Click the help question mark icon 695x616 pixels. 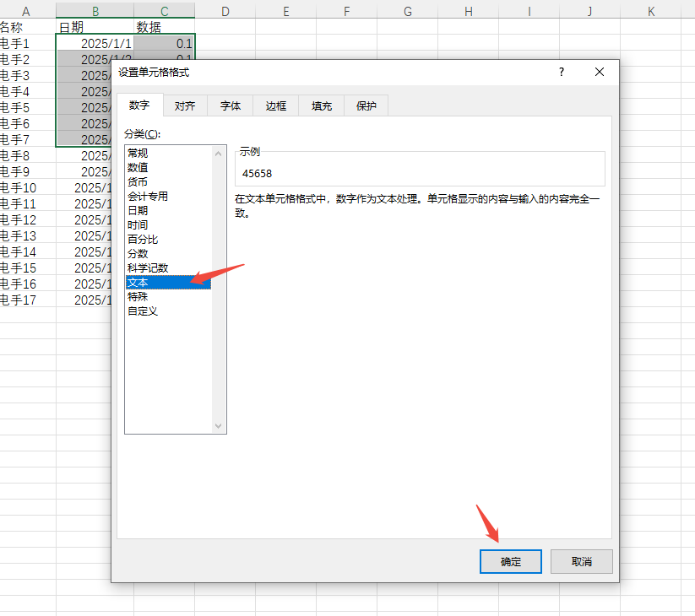tap(561, 73)
